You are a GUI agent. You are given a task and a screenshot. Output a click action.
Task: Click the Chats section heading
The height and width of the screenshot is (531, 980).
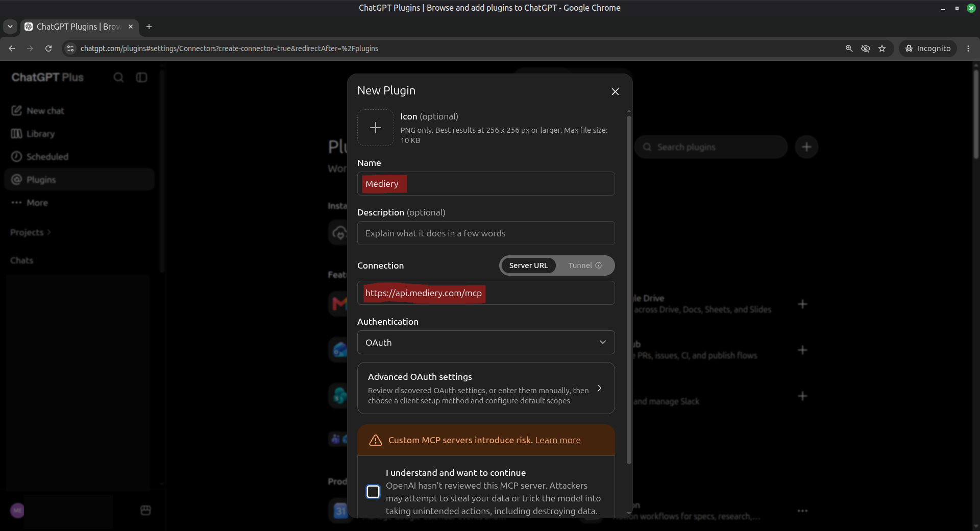21,260
